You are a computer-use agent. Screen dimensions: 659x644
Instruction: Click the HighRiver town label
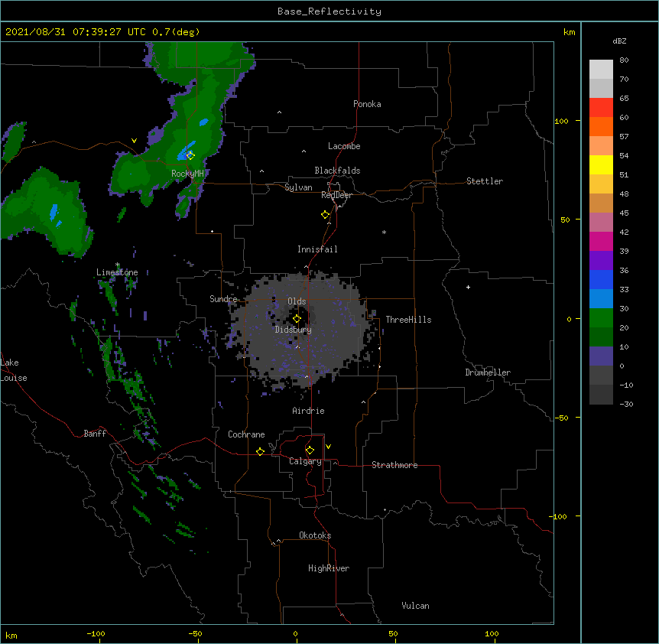(329, 568)
